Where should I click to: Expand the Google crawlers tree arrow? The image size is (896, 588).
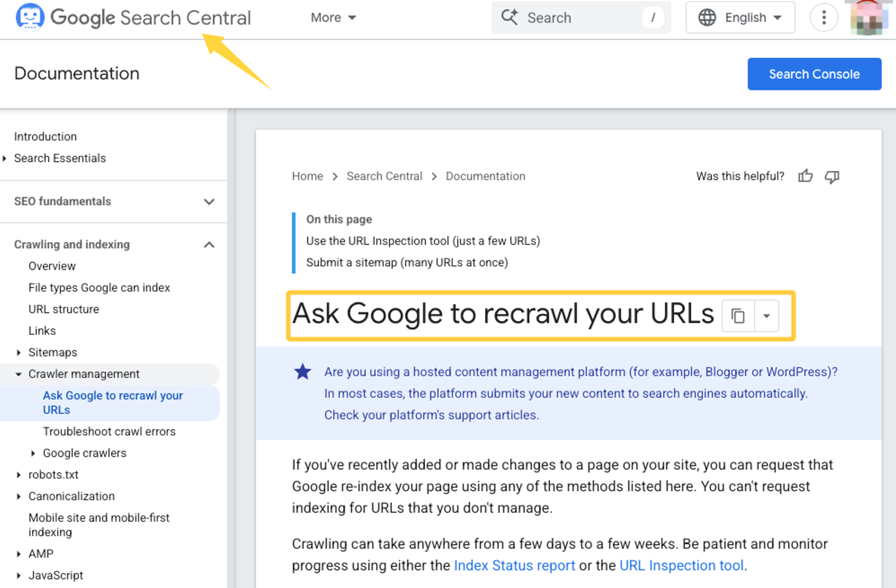click(x=33, y=454)
